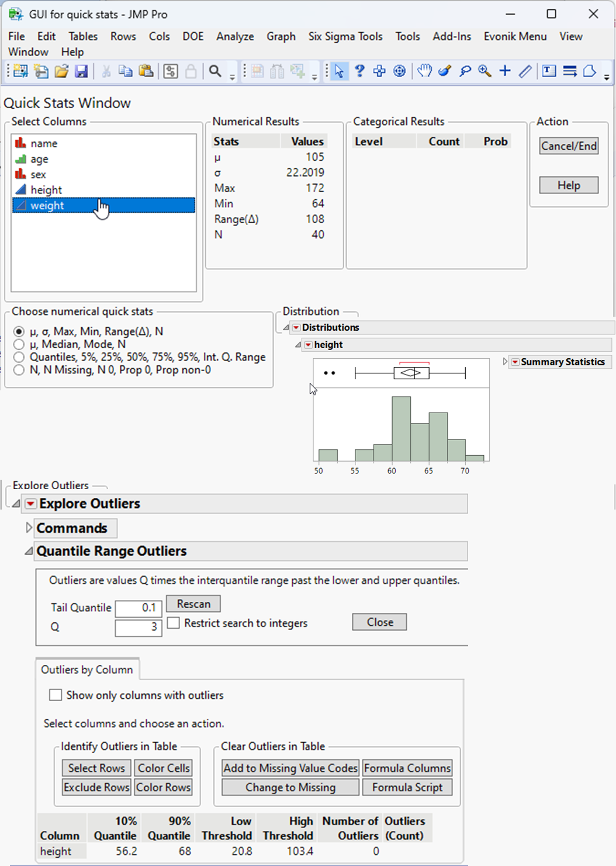616x866 pixels.
Task: Edit the Tail Quantile value field
Action: (x=138, y=608)
